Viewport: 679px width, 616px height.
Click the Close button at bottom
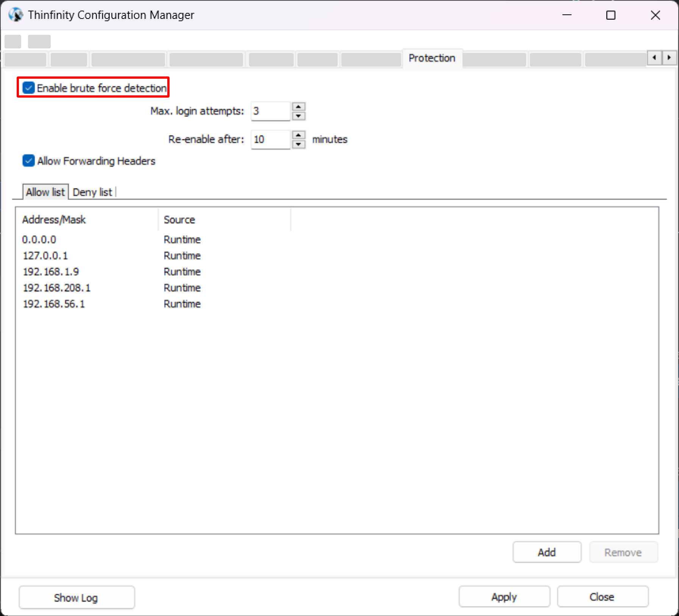603,597
